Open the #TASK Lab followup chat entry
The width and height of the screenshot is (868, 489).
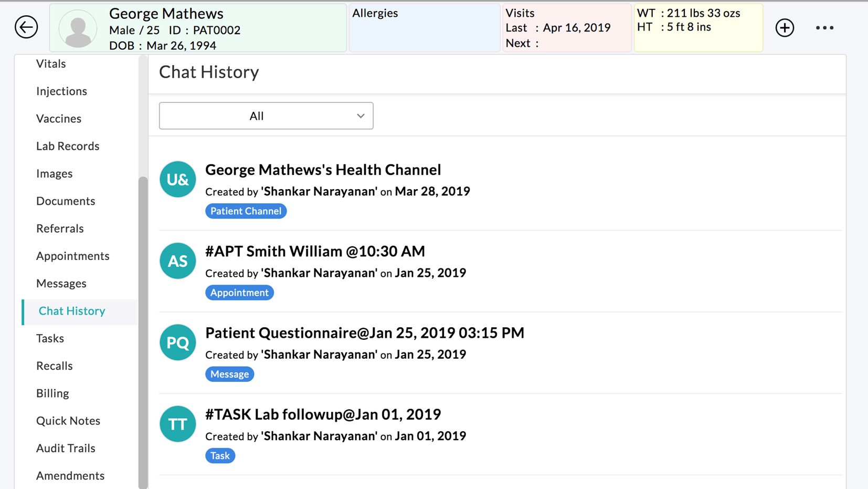click(323, 414)
